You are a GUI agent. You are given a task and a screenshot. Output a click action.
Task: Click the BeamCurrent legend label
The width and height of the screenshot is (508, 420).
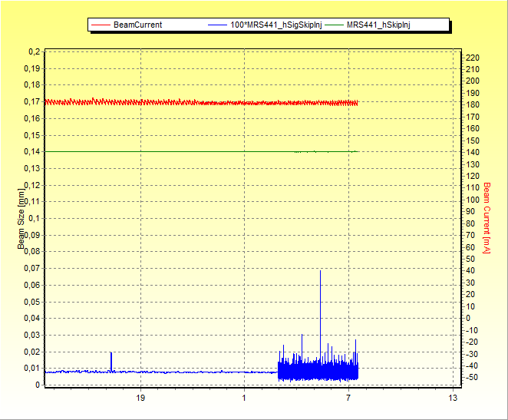pyautogui.click(x=137, y=25)
